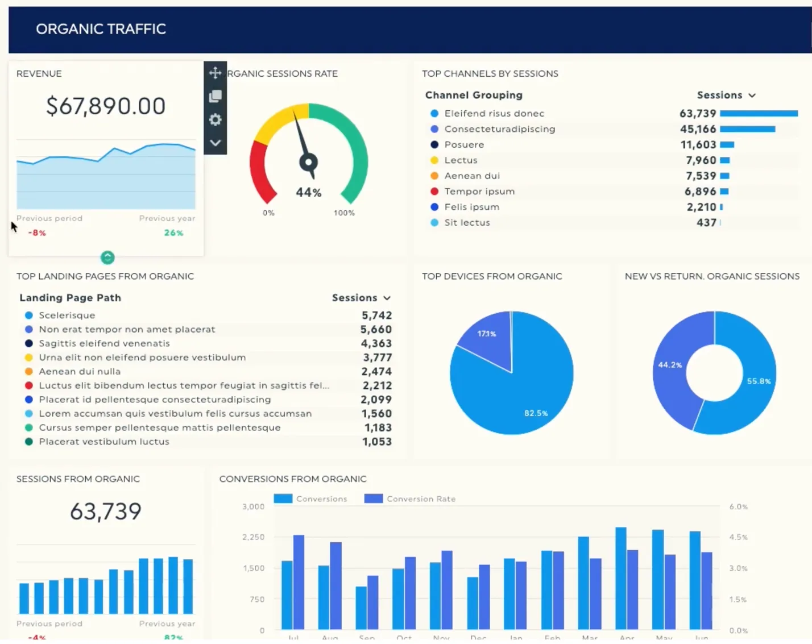This screenshot has width=812, height=644.
Task: Open the Revenue widget settings gear
Action: point(215,119)
